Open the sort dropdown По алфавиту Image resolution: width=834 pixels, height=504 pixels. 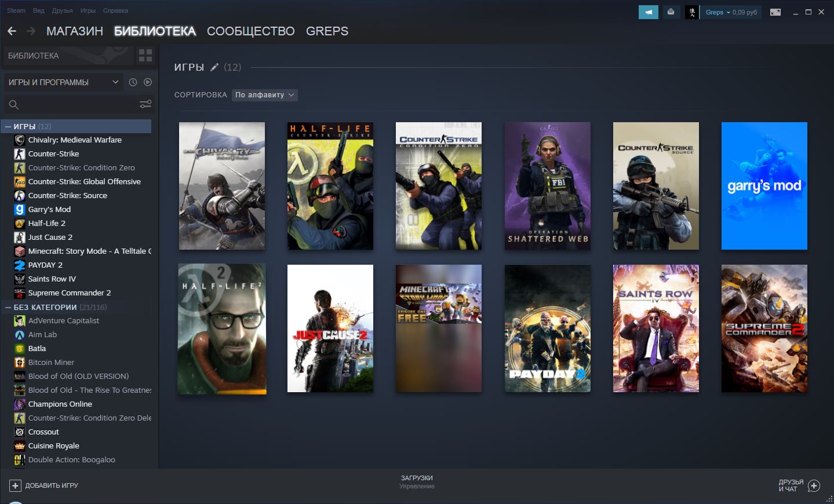[265, 94]
